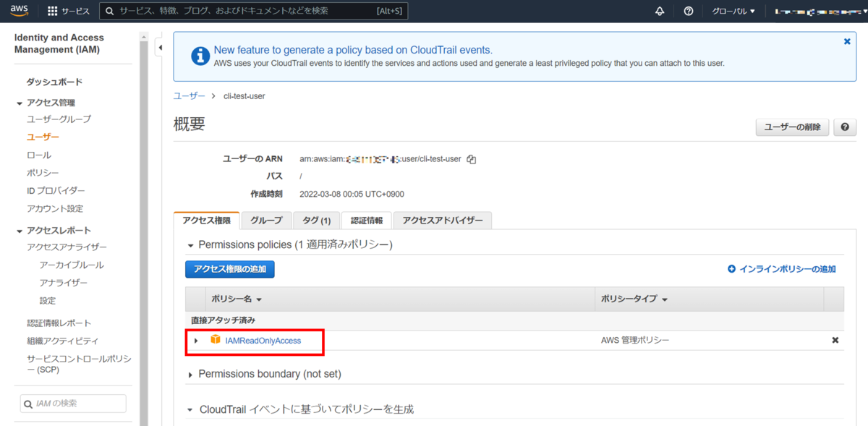
Task: Switch to the アクセスアドバイザー tab
Action: click(443, 221)
